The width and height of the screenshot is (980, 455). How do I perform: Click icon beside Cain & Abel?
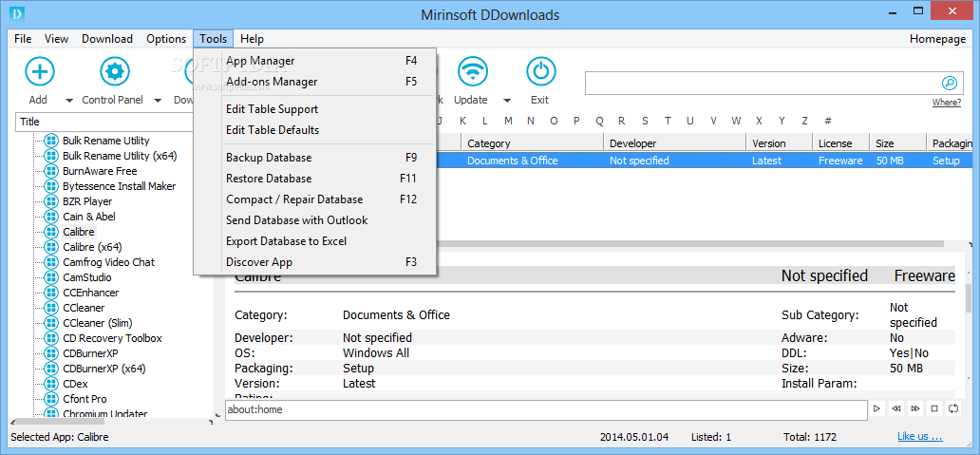point(50,217)
